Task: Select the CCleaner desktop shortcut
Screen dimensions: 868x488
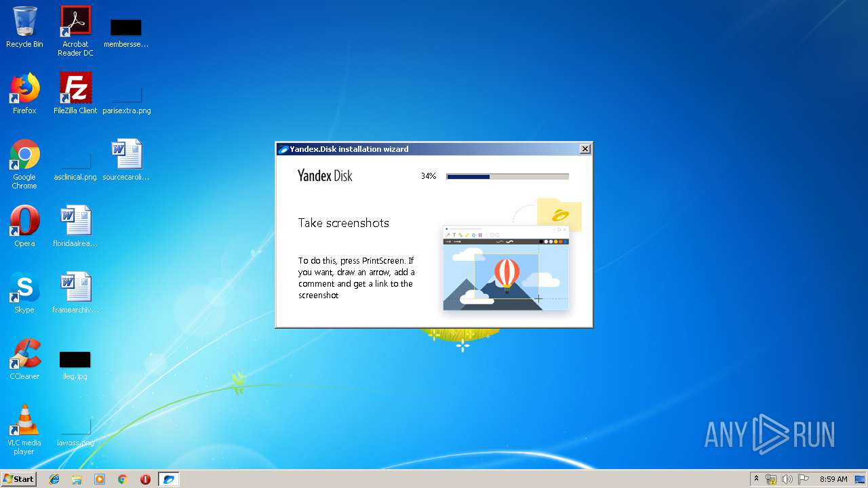Action: click(24, 359)
